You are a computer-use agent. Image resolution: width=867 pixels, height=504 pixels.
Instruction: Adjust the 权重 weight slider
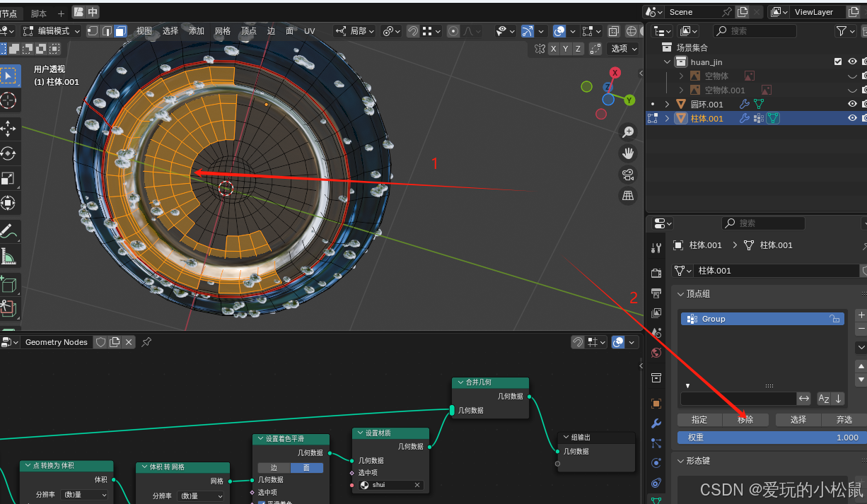click(771, 438)
